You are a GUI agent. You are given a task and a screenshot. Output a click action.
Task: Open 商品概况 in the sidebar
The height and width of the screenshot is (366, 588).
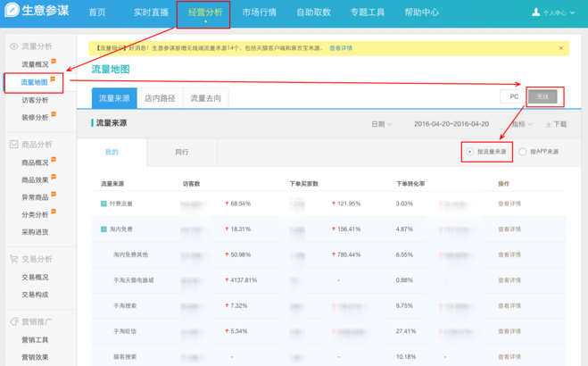35,162
